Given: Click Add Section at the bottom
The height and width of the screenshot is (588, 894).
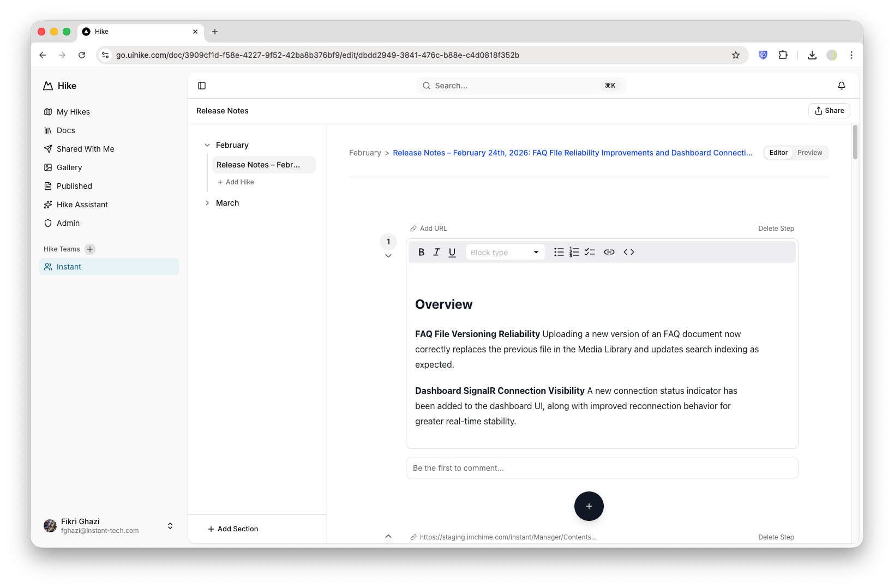Looking at the screenshot, I should 233,529.
